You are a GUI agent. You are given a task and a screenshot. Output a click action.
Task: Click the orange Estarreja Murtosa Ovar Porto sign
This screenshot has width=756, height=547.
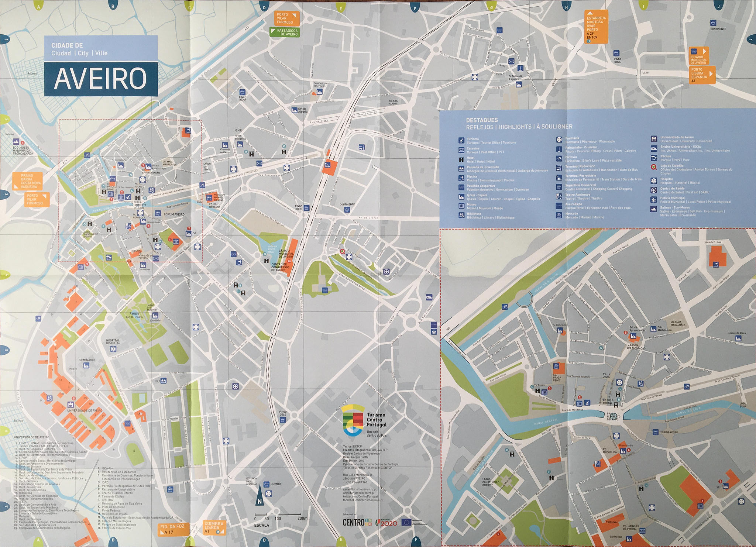[x=596, y=27]
